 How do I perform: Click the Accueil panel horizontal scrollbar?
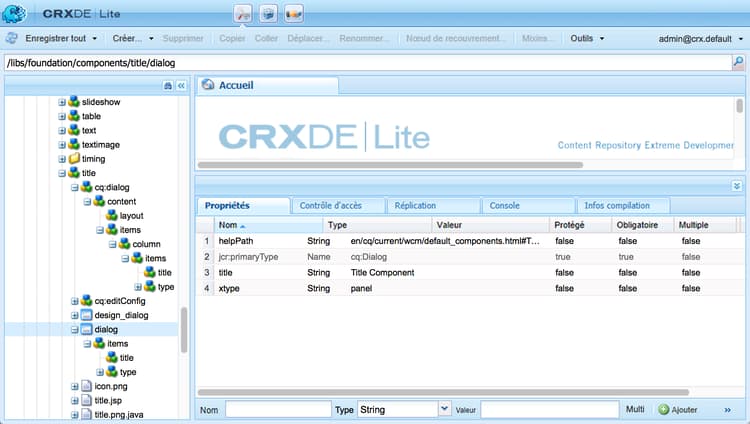coord(390,165)
